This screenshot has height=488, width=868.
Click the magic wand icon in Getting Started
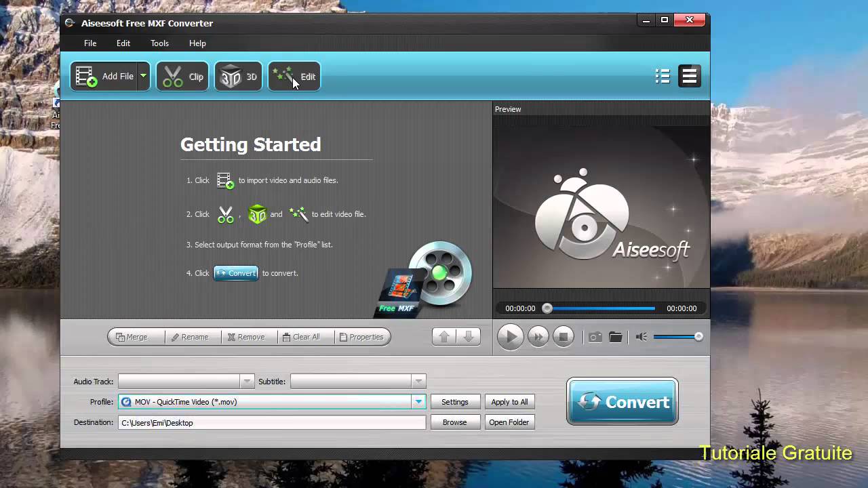tap(298, 214)
